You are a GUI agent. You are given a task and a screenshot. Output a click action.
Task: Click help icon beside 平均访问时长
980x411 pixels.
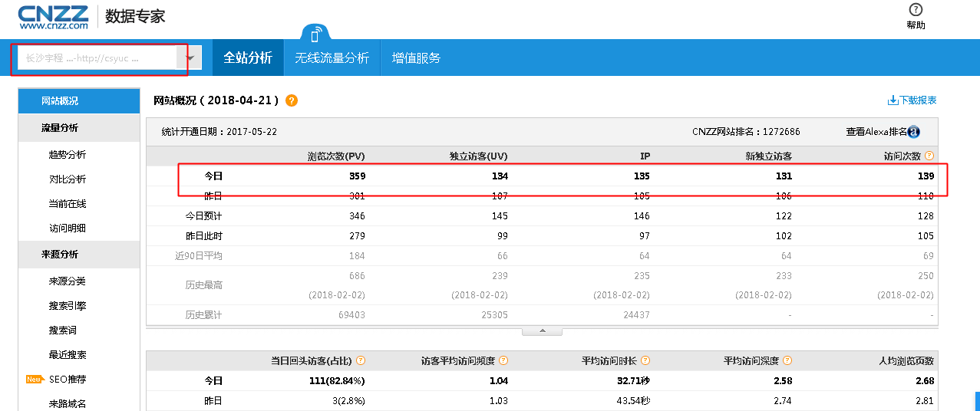[x=645, y=360]
